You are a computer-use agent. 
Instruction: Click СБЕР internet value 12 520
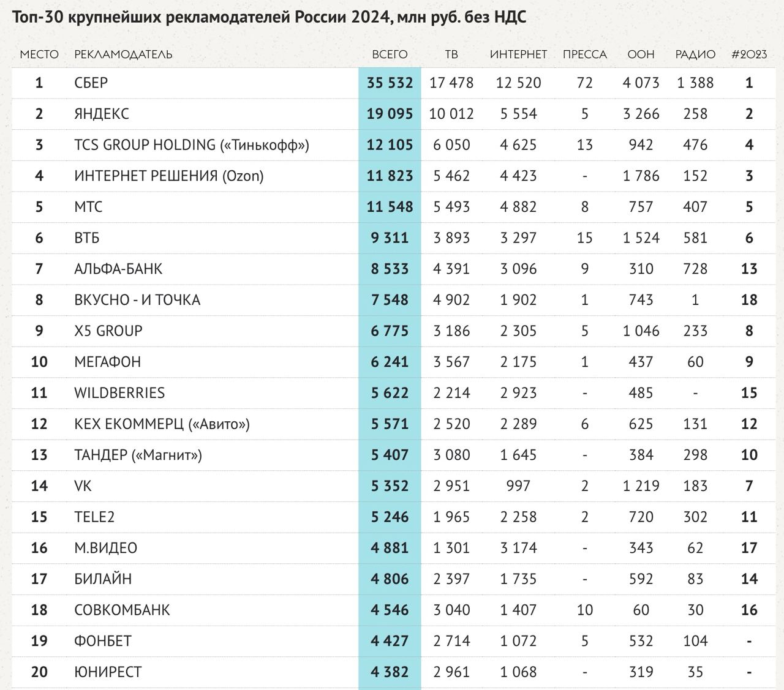pos(519,83)
